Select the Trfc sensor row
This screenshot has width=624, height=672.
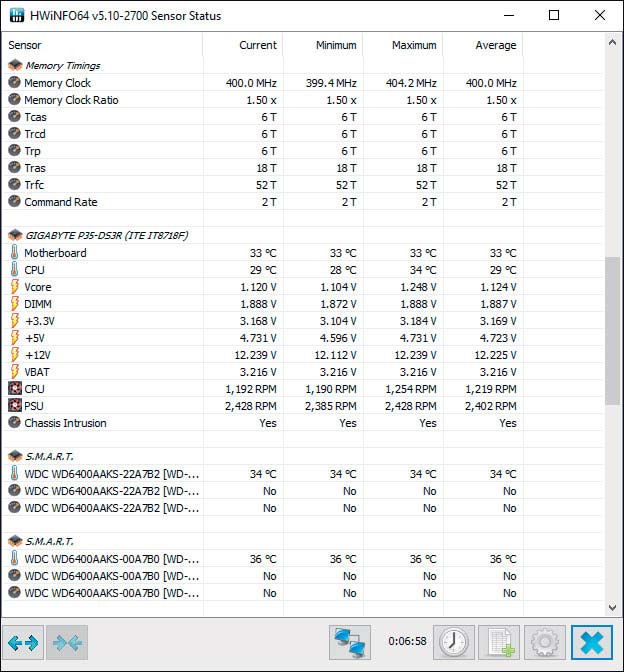(x=303, y=185)
